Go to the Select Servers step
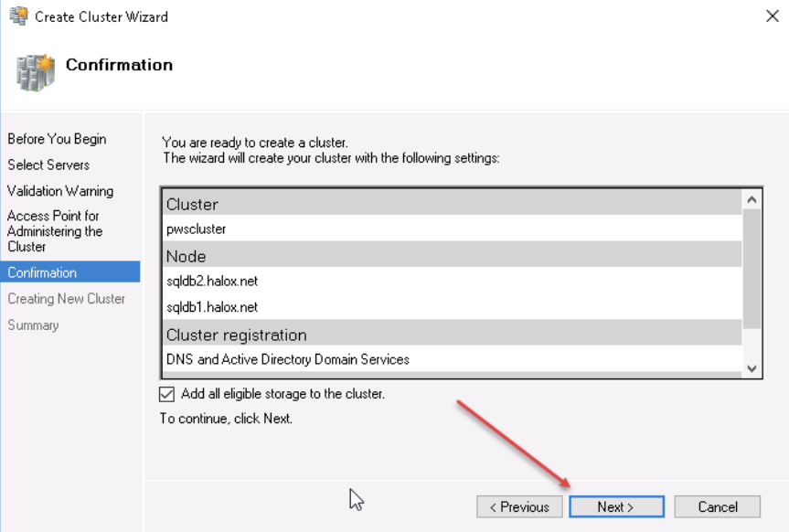789x532 pixels. point(48,165)
